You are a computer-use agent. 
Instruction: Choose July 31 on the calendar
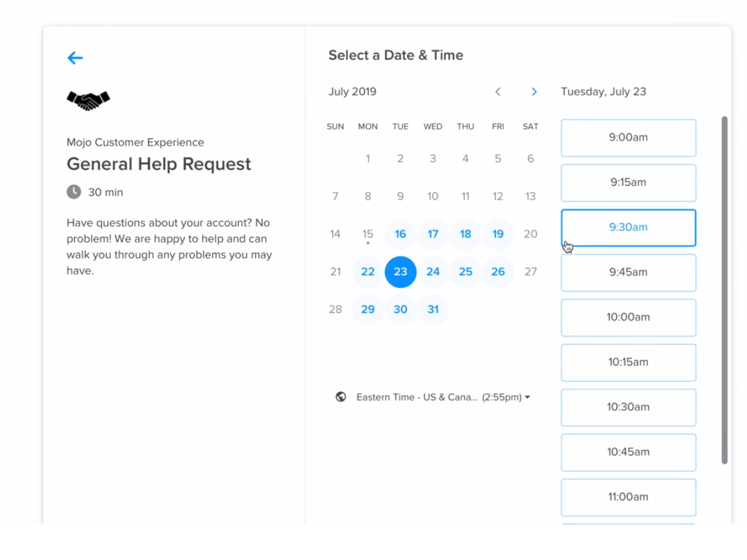(433, 309)
